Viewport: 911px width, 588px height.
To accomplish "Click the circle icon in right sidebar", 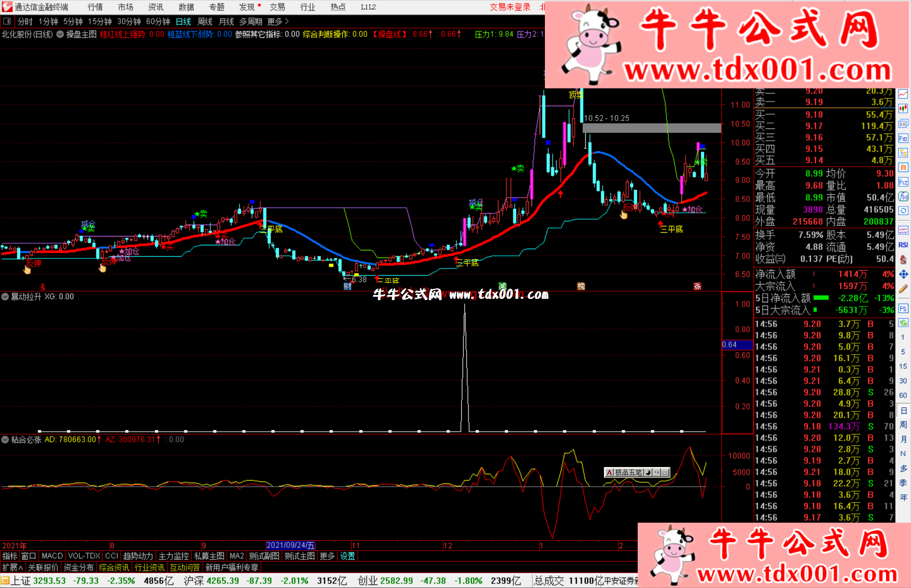I will (x=903, y=211).
